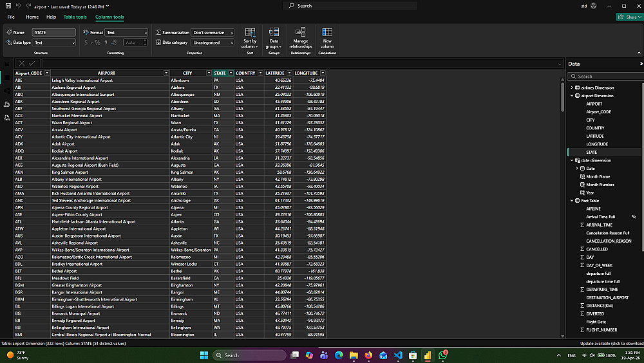Open file name dropdown in title bar
Screen dimensions: 644x363
click(108, 6)
